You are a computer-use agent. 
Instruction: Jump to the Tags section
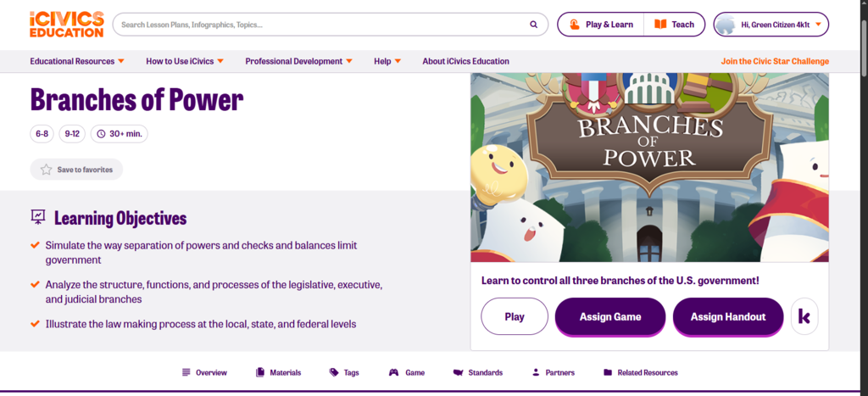pyautogui.click(x=344, y=373)
